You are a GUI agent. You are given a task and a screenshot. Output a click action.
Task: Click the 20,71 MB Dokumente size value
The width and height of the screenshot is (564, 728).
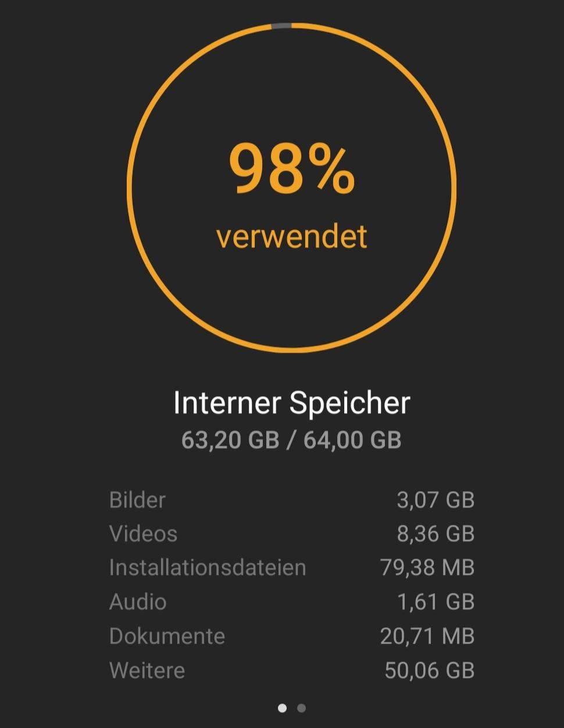click(427, 636)
